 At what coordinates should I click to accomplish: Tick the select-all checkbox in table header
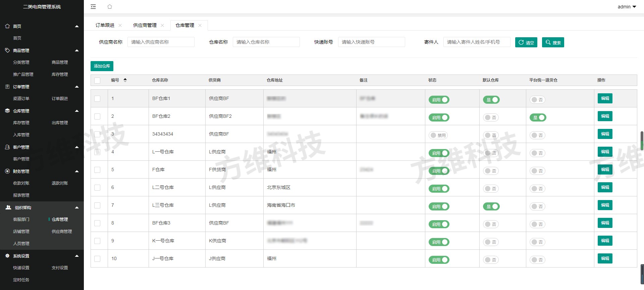pos(97,81)
